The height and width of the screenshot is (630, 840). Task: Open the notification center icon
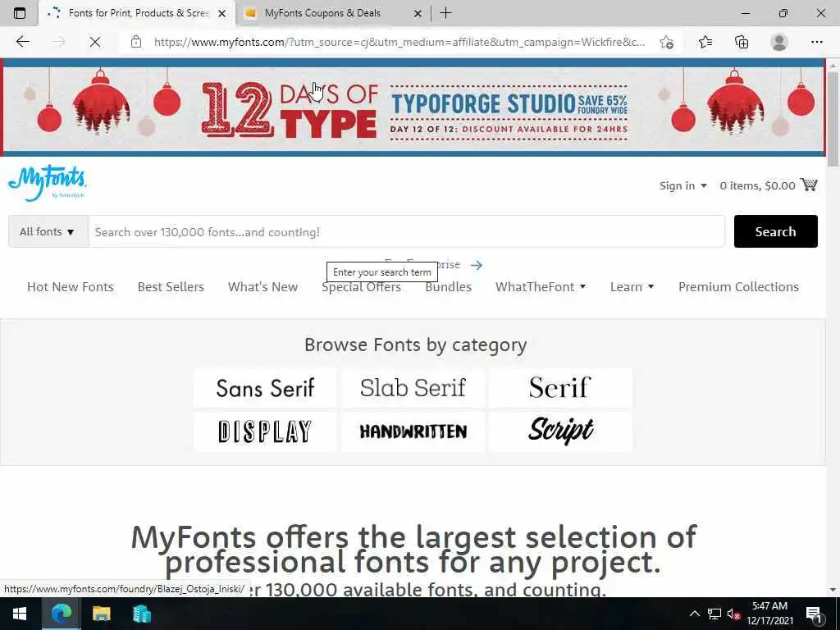(813, 614)
